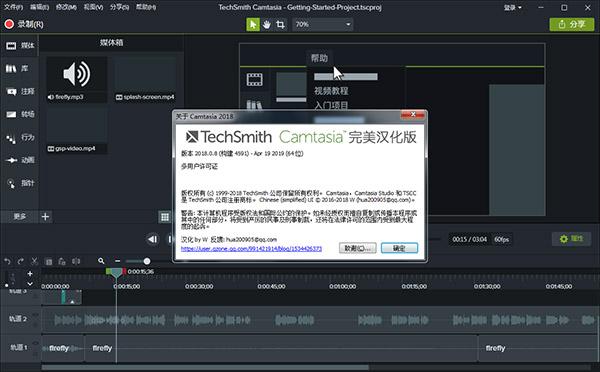This screenshot has width=600, height=372.
Task: Open the 70% canvas zoom dropdown
Action: [323, 24]
